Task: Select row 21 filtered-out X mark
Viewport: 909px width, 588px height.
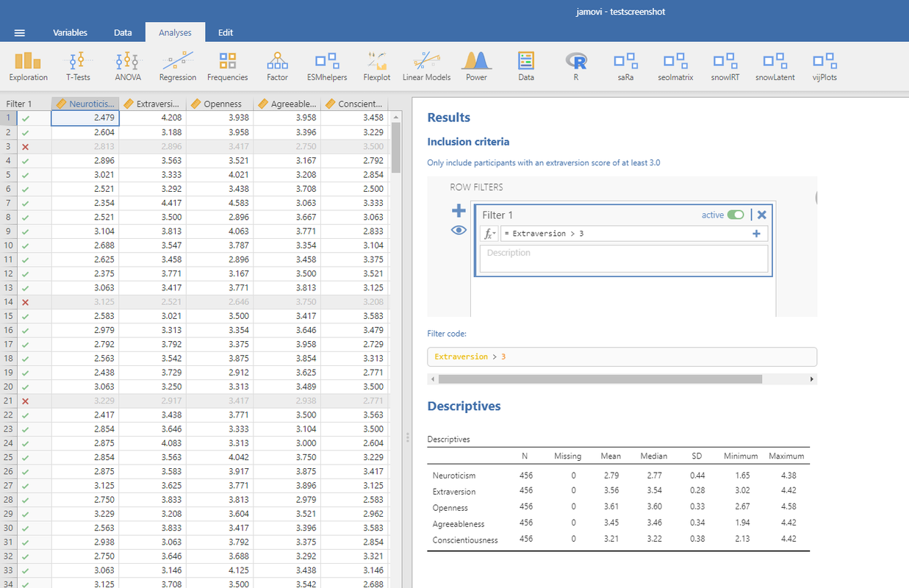Action: click(25, 401)
